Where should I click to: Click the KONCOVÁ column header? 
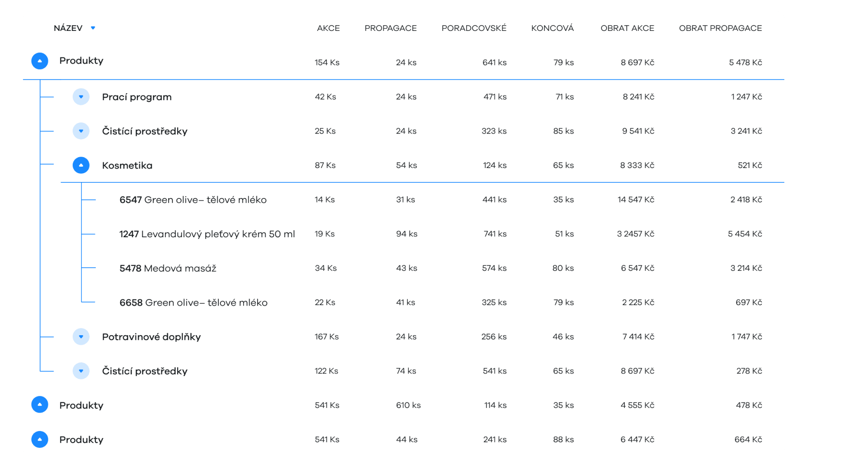click(552, 28)
